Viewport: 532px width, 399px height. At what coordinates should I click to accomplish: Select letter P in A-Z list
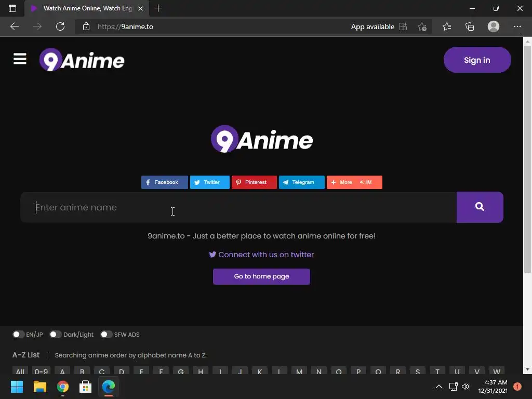point(358,371)
